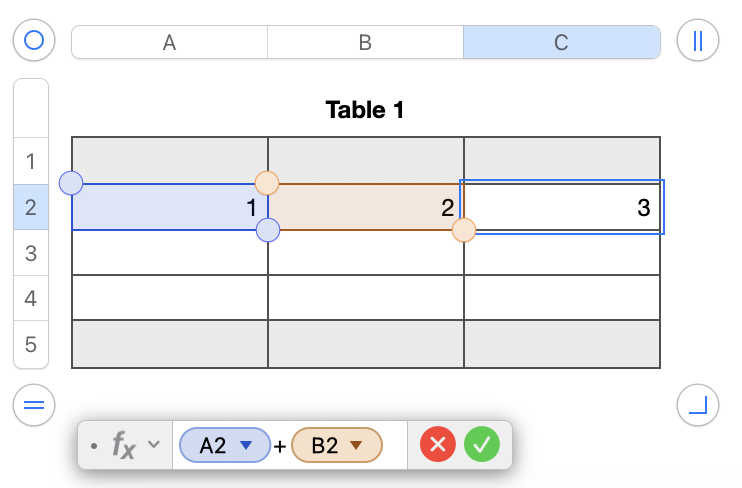
Task: Select column A header
Action: point(169,42)
